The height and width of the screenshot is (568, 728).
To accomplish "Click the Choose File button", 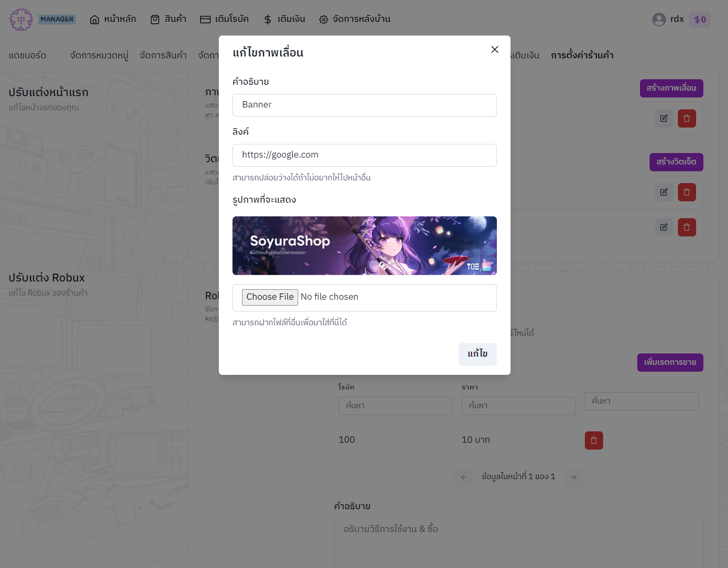I will click(x=270, y=297).
